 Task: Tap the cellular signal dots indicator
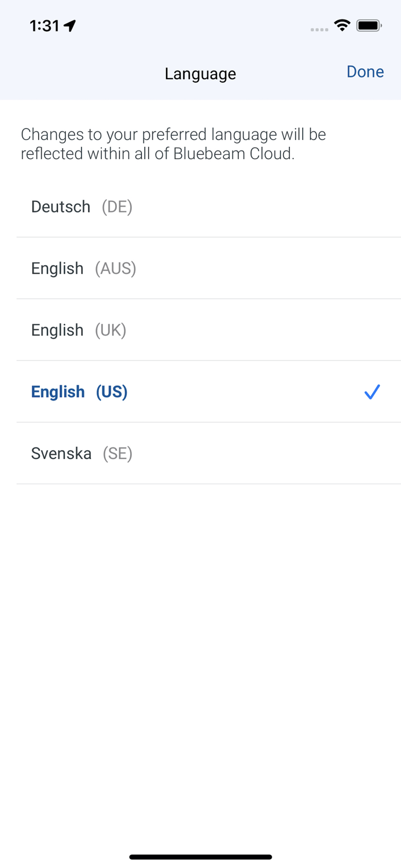(x=319, y=30)
